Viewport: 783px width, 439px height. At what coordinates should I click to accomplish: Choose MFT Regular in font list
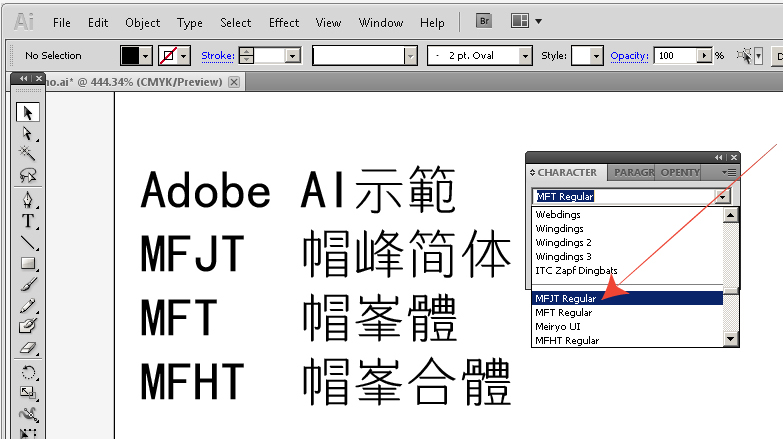(627, 313)
